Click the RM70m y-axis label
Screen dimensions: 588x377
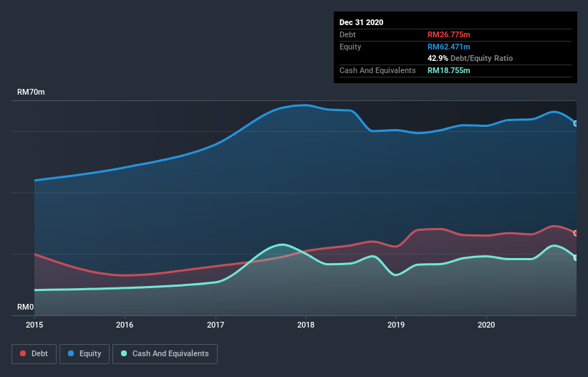(x=31, y=92)
